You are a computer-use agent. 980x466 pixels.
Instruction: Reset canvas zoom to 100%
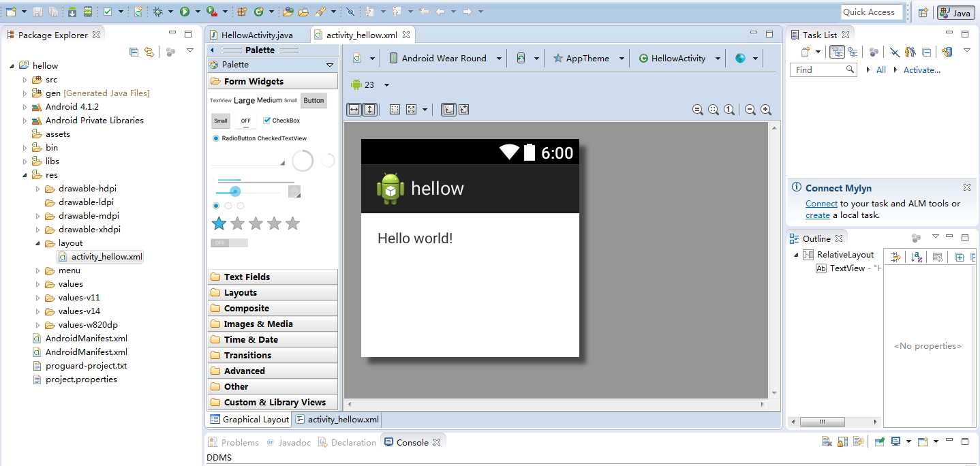(729, 109)
